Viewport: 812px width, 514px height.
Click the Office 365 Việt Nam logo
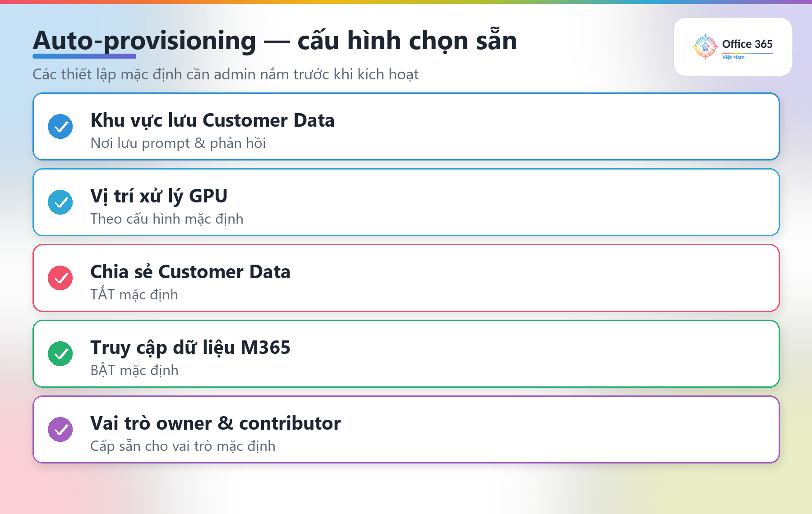(x=733, y=47)
